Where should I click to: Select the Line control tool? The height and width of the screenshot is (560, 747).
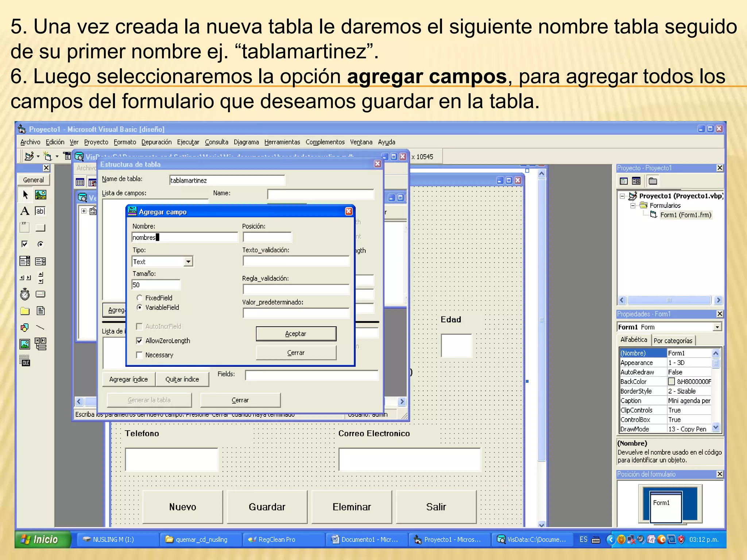40,327
